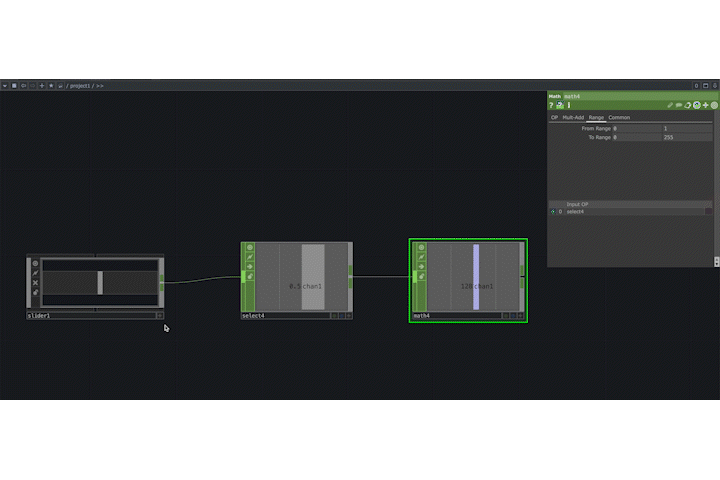Image resolution: width=720 pixels, height=480 pixels.
Task: Click the grey circle node color icon
Action: (x=714, y=105)
